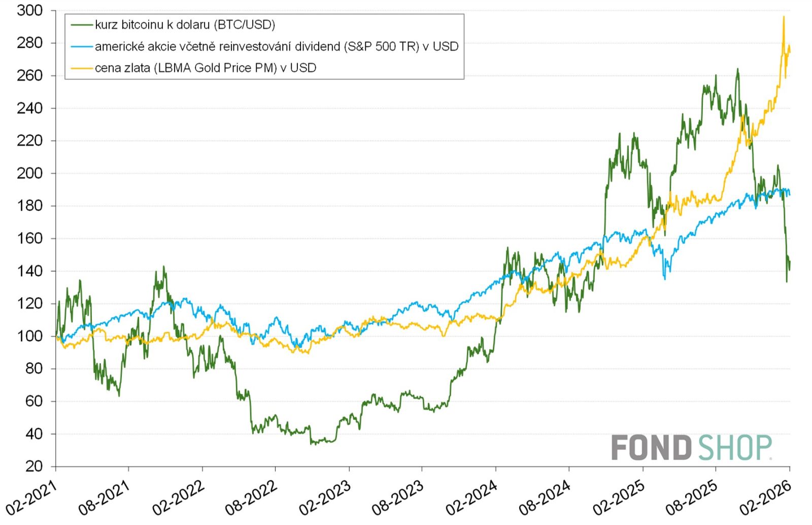Click the 200 value on the y-axis
The height and width of the screenshot is (525, 812).
pyautogui.click(x=29, y=173)
